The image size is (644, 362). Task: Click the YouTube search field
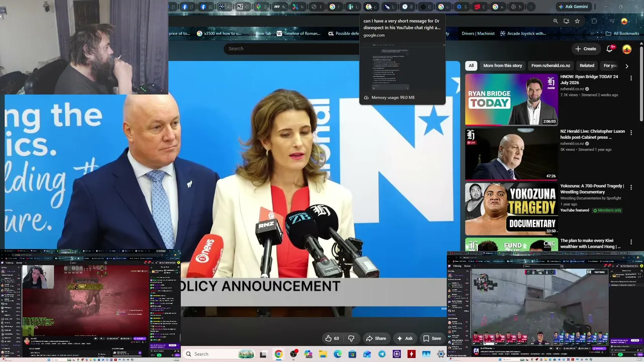tap(292, 49)
